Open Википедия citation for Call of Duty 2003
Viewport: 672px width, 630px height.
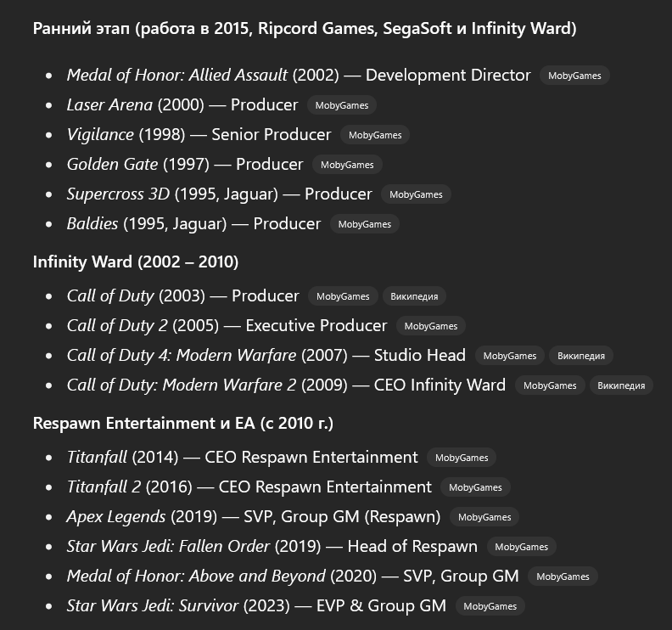[414, 296]
